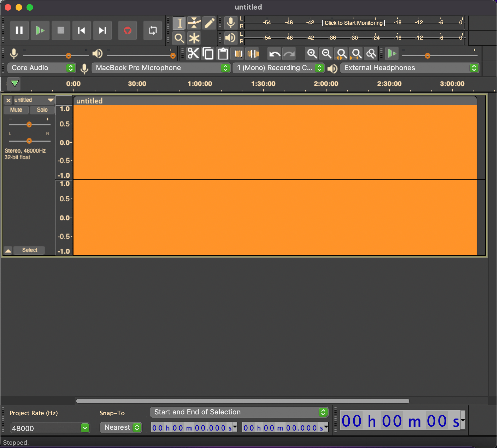Image resolution: width=497 pixels, height=448 pixels.
Task: Select the Selection tool
Action: [179, 23]
